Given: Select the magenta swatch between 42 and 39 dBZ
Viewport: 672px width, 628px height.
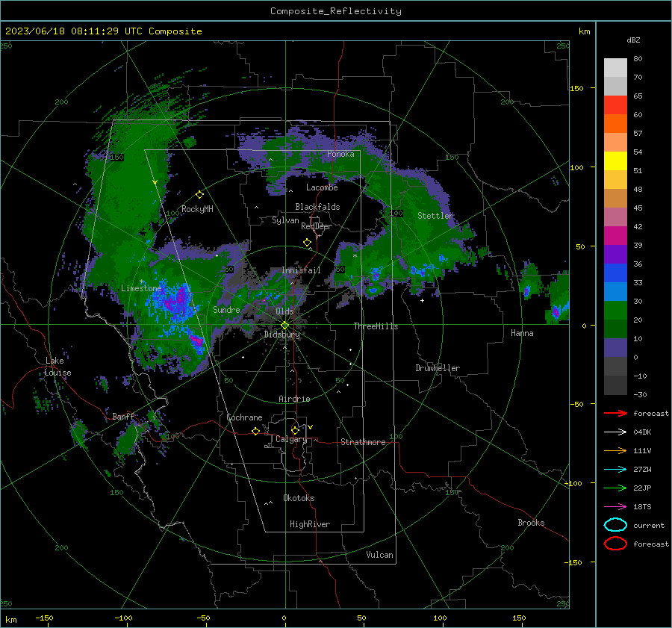Looking at the screenshot, I should pos(615,236).
